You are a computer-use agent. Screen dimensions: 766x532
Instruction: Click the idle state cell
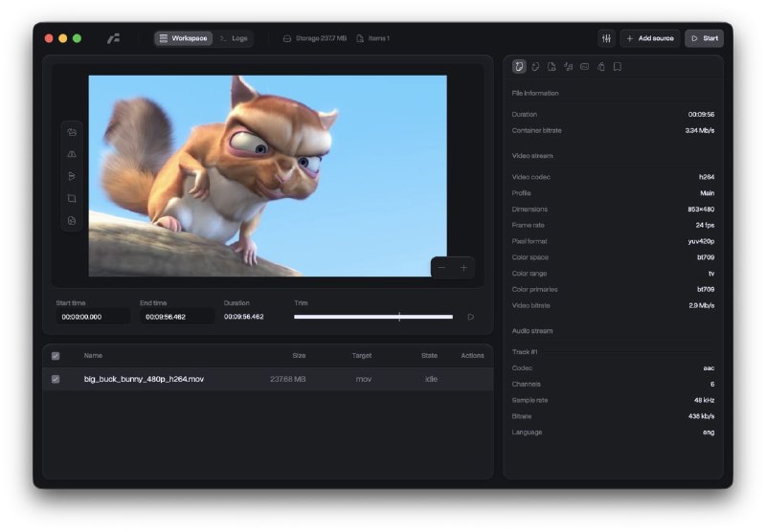point(431,379)
